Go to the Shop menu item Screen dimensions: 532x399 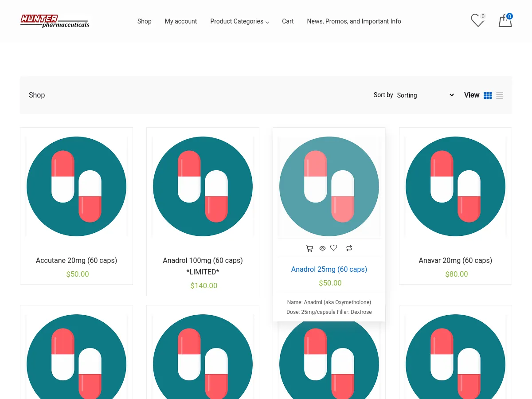pyautogui.click(x=144, y=21)
